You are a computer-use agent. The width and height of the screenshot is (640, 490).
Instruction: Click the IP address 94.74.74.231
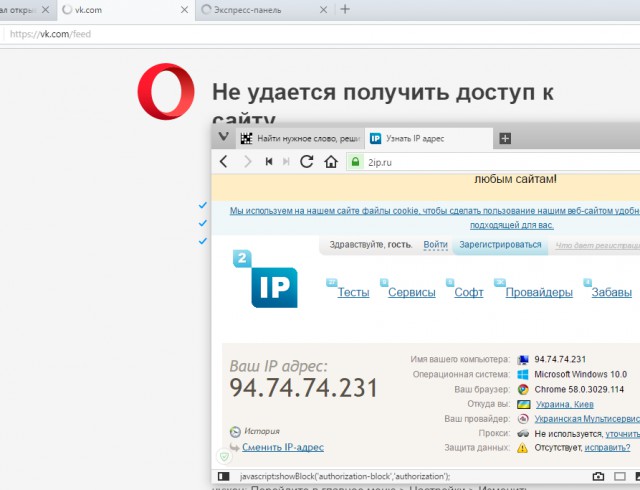coord(303,388)
